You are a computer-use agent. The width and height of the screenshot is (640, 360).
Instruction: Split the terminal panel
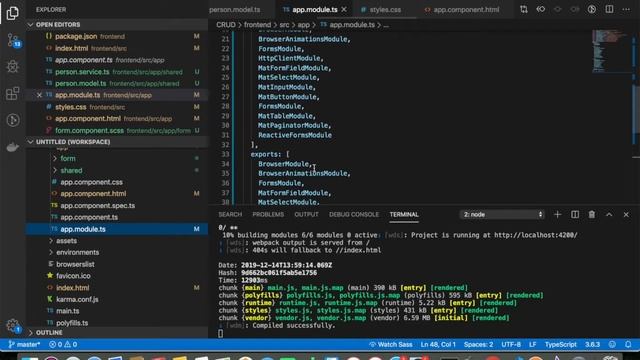575,214
